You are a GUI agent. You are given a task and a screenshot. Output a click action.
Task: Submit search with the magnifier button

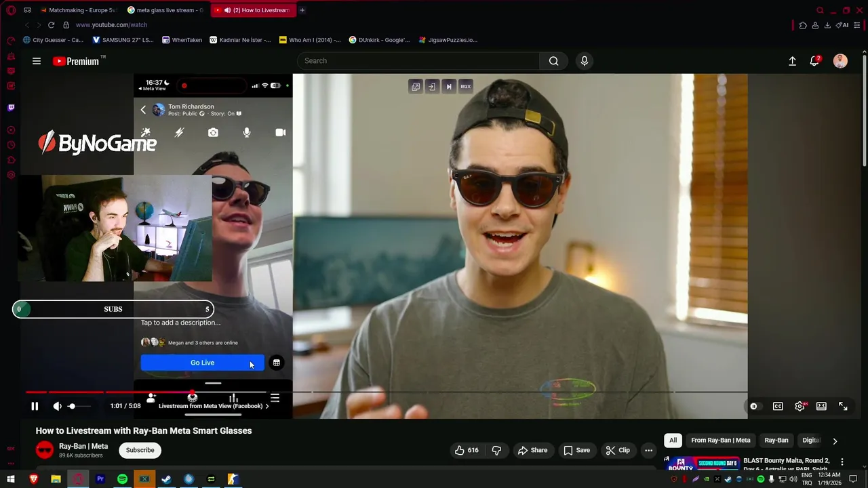[554, 61]
